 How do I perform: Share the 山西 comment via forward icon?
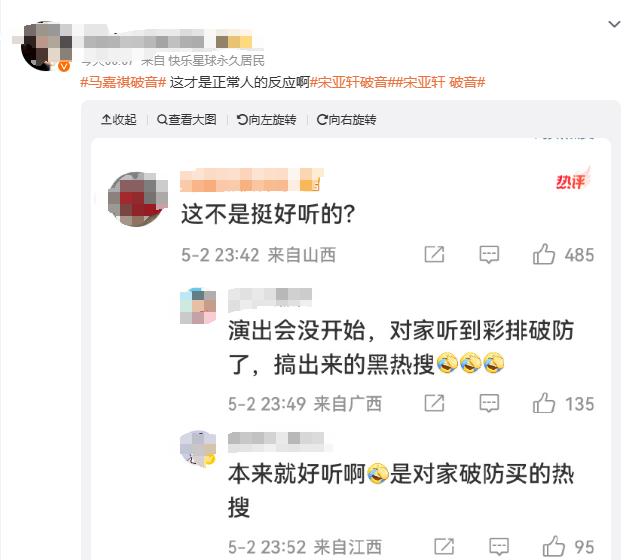(x=434, y=254)
